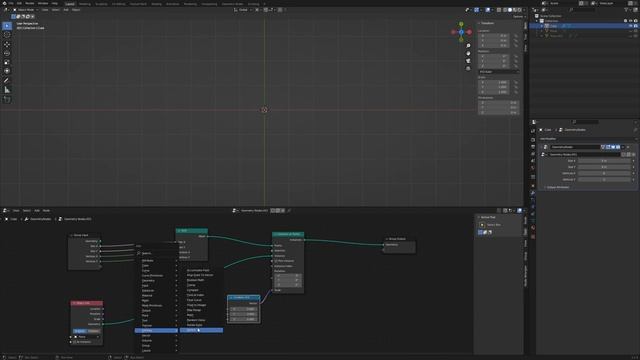The height and width of the screenshot is (360, 640).
Task: Click Location X field in Transform panel
Action: (494, 36)
